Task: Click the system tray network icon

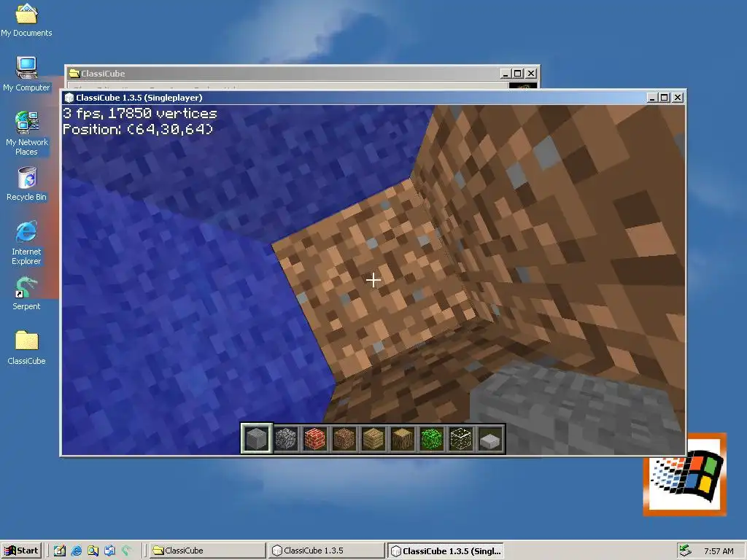Action: pyautogui.click(x=685, y=551)
